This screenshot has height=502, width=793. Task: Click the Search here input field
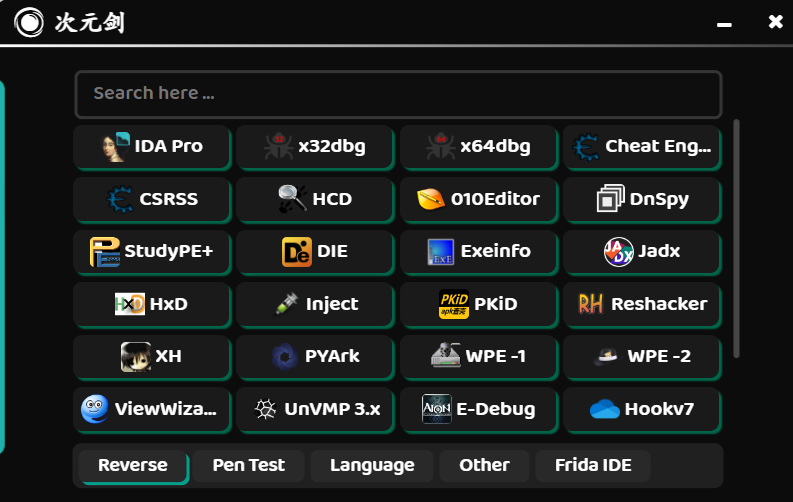pyautogui.click(x=398, y=94)
